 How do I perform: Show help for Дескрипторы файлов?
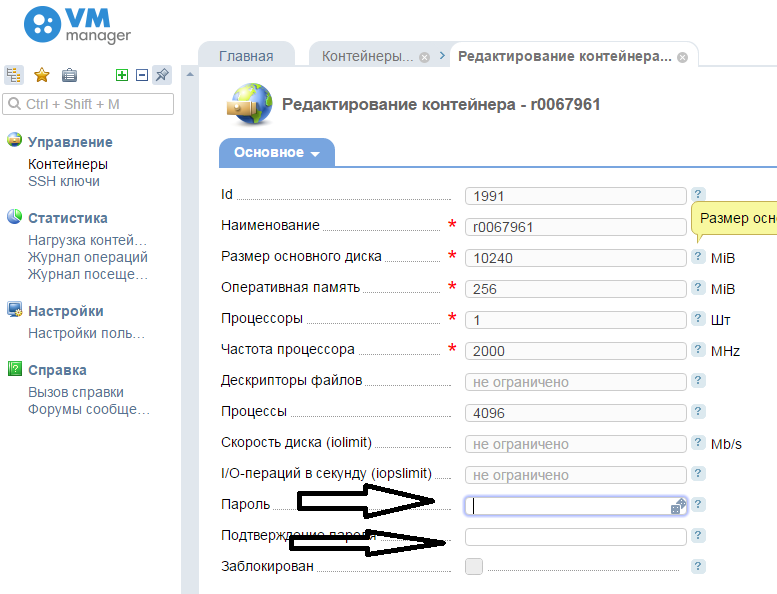click(698, 380)
